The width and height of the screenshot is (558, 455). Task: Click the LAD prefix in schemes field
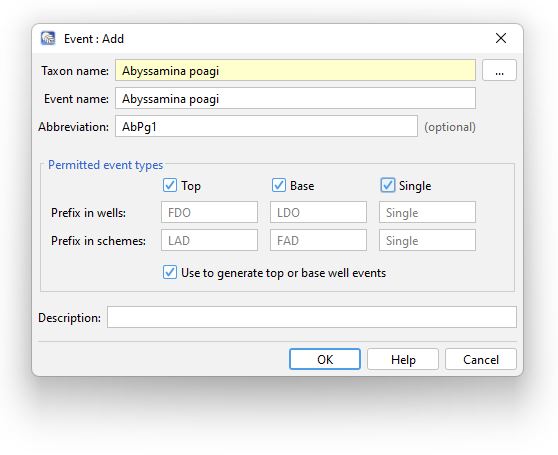(209, 240)
